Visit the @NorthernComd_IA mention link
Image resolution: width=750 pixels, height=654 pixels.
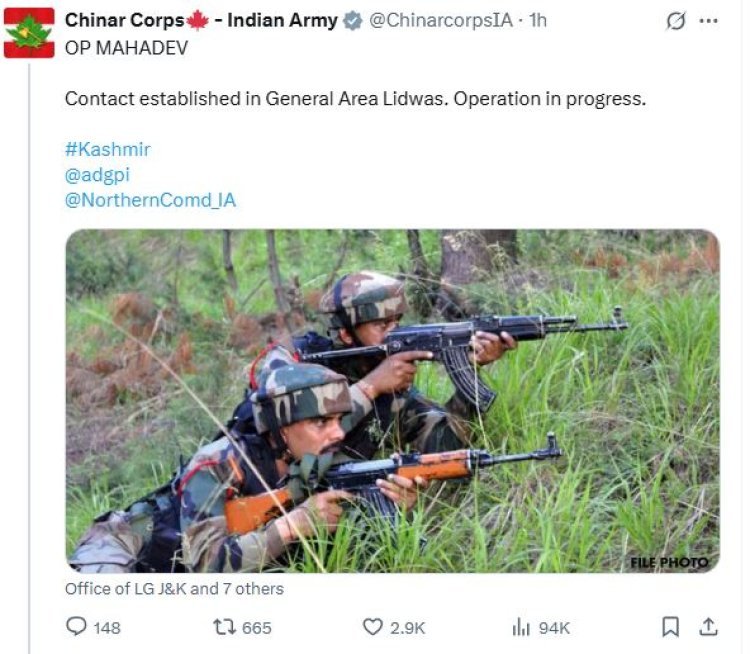pyautogui.click(x=150, y=200)
